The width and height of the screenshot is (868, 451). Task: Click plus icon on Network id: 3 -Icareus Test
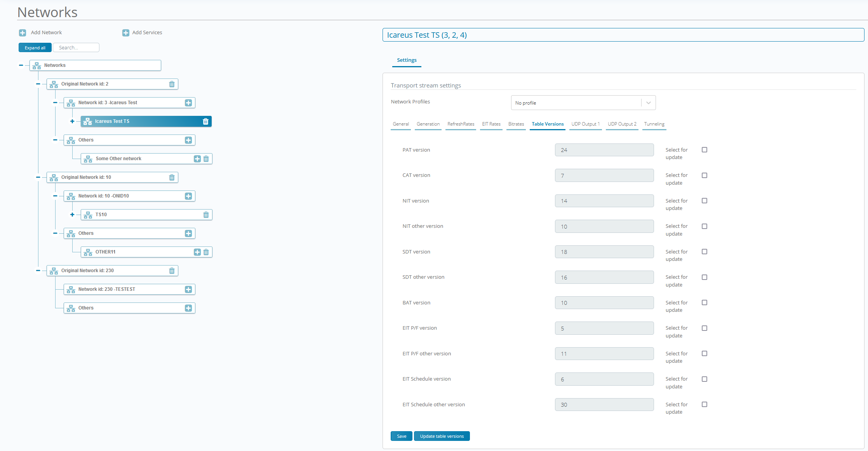[188, 103]
